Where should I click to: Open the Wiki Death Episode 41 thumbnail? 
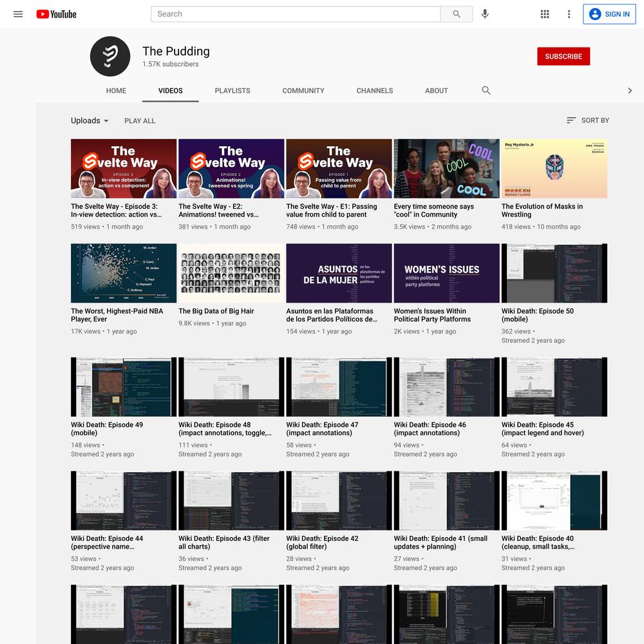click(446, 500)
